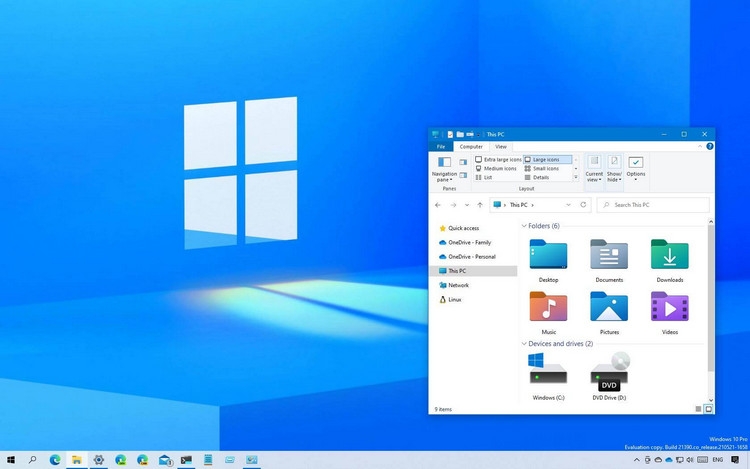Open the address bar history dropdown
Viewport: 750px width, 469px height.
[x=568, y=205]
